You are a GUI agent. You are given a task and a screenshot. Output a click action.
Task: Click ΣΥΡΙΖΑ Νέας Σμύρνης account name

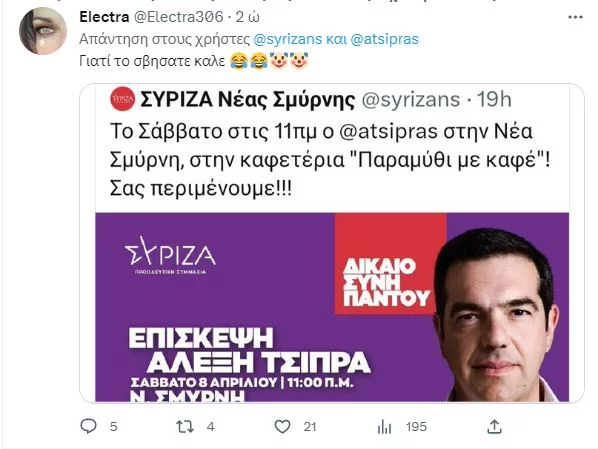pos(248,100)
